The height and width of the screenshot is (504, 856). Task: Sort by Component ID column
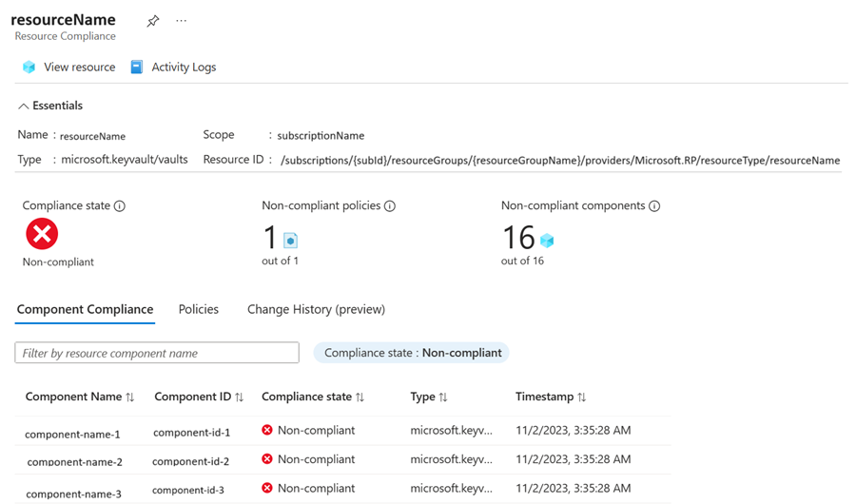[x=240, y=397]
